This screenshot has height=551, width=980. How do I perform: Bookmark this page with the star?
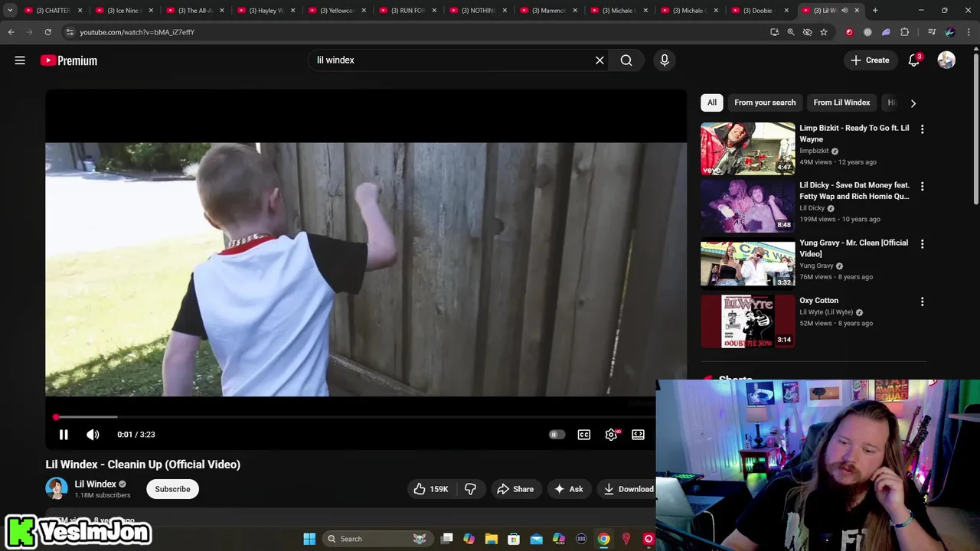(x=824, y=32)
